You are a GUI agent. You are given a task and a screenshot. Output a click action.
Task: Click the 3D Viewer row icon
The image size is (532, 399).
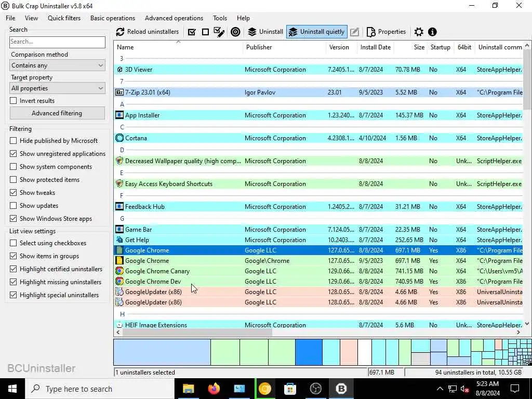pos(119,70)
